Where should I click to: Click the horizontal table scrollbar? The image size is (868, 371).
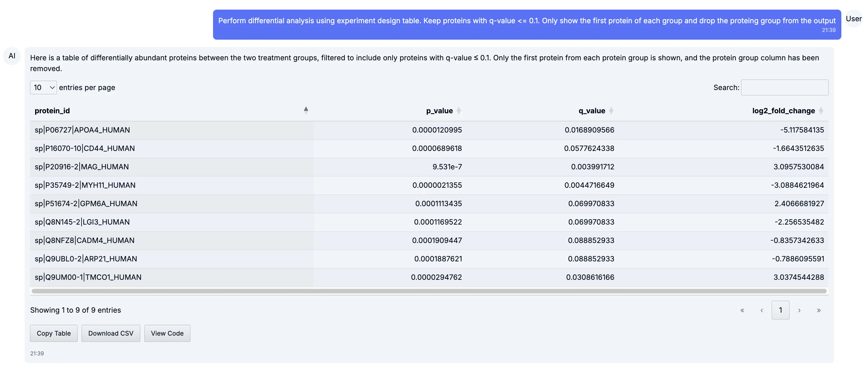(429, 291)
